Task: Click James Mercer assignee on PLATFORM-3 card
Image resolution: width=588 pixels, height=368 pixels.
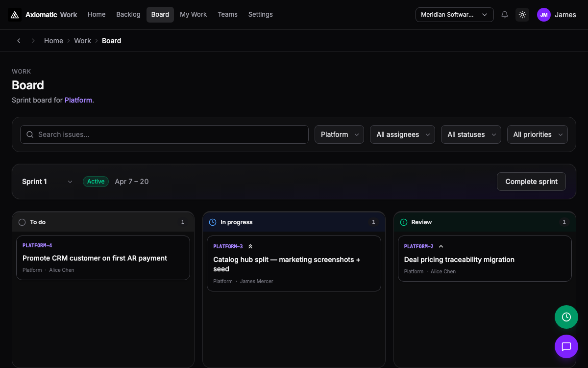Action: (x=256, y=282)
